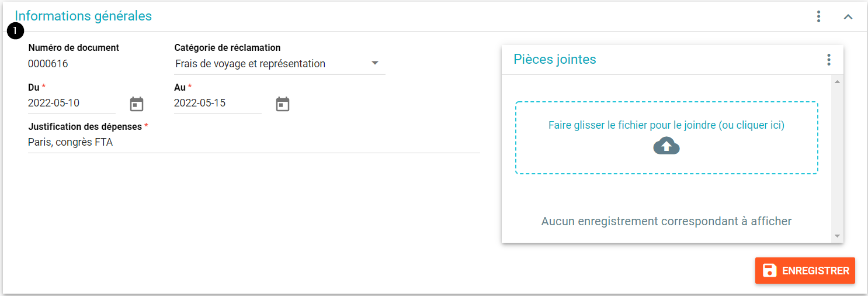Click the black step marker number 1
This screenshot has height=296, width=868.
click(x=15, y=31)
